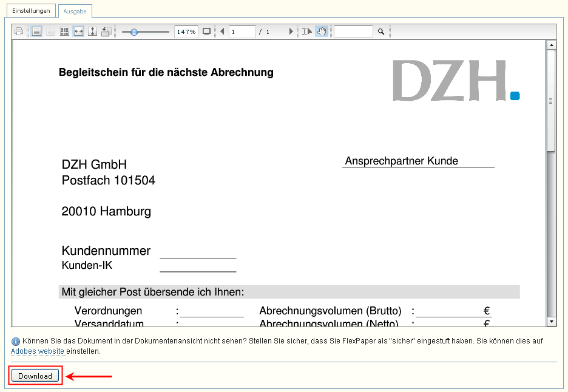This screenshot has width=568, height=392.
Task: Click the DZH logo in the document
Action: coord(456,81)
